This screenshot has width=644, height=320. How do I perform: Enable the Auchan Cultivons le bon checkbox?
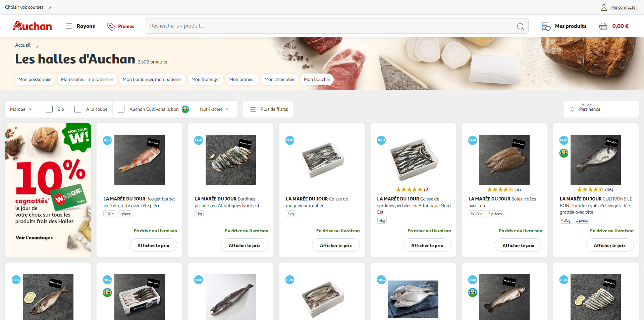pyautogui.click(x=121, y=109)
